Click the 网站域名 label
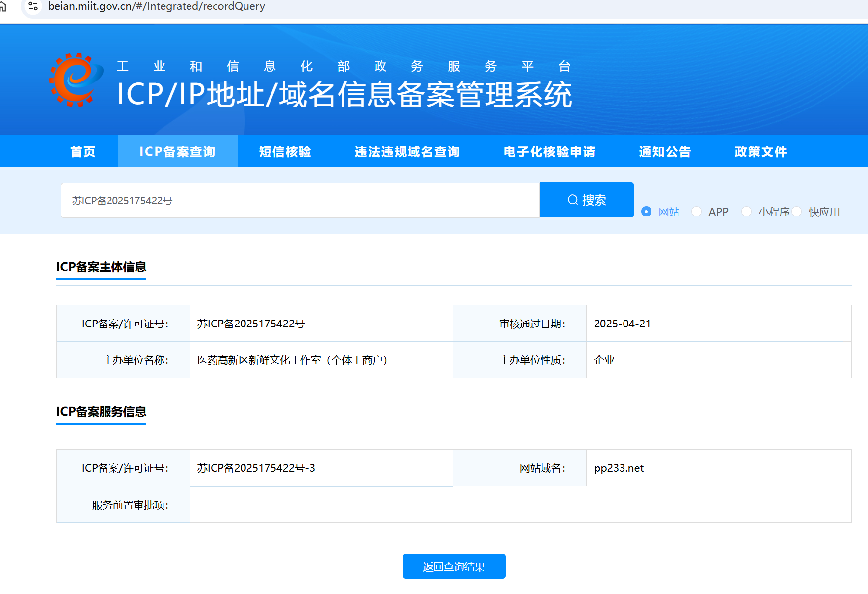This screenshot has width=868, height=594. [542, 468]
